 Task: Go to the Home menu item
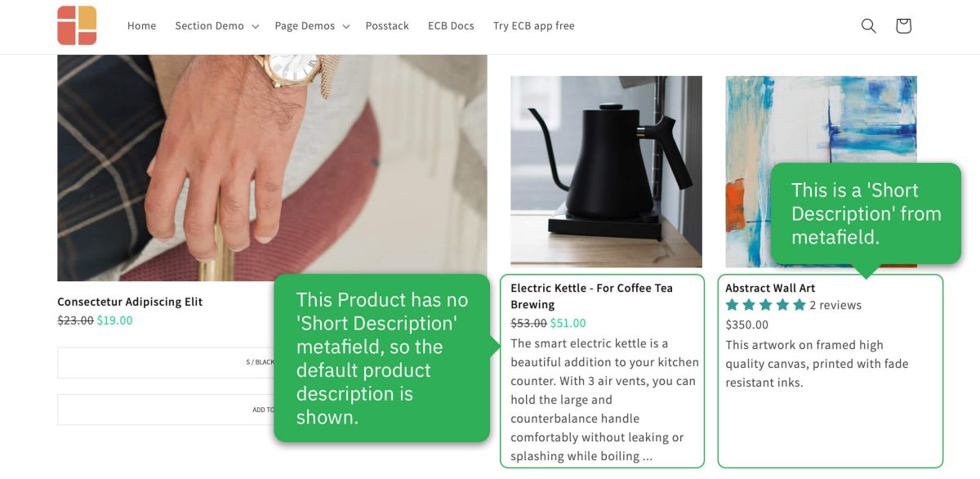141,26
